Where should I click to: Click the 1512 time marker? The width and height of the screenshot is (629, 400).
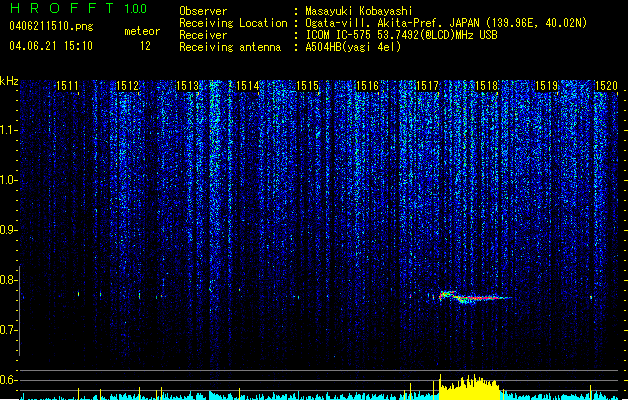[x=127, y=86]
